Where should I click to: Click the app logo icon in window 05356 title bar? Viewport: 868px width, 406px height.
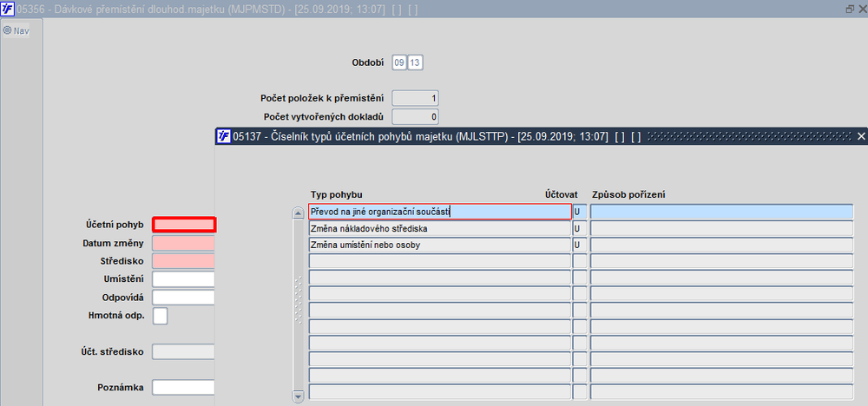click(8, 9)
